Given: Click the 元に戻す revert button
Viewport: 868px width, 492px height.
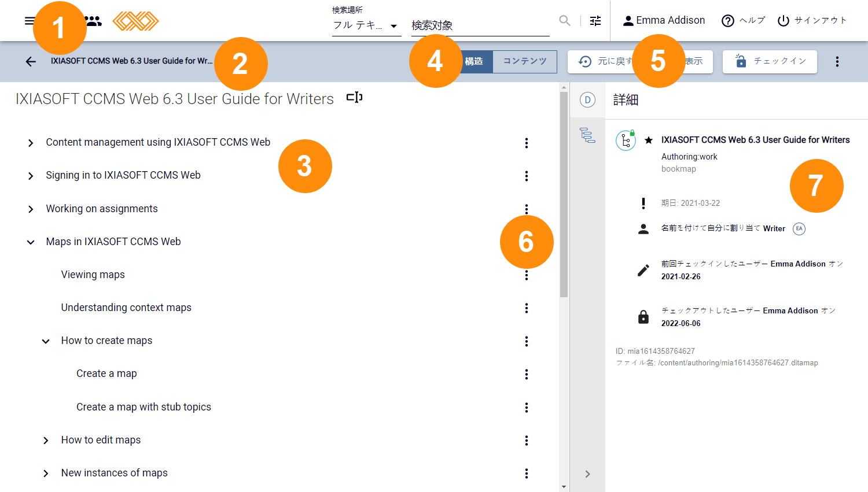Looking at the screenshot, I should (606, 61).
